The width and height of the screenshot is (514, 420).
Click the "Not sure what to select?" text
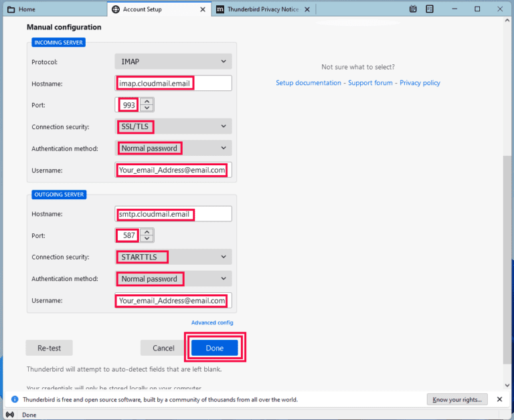(358, 67)
